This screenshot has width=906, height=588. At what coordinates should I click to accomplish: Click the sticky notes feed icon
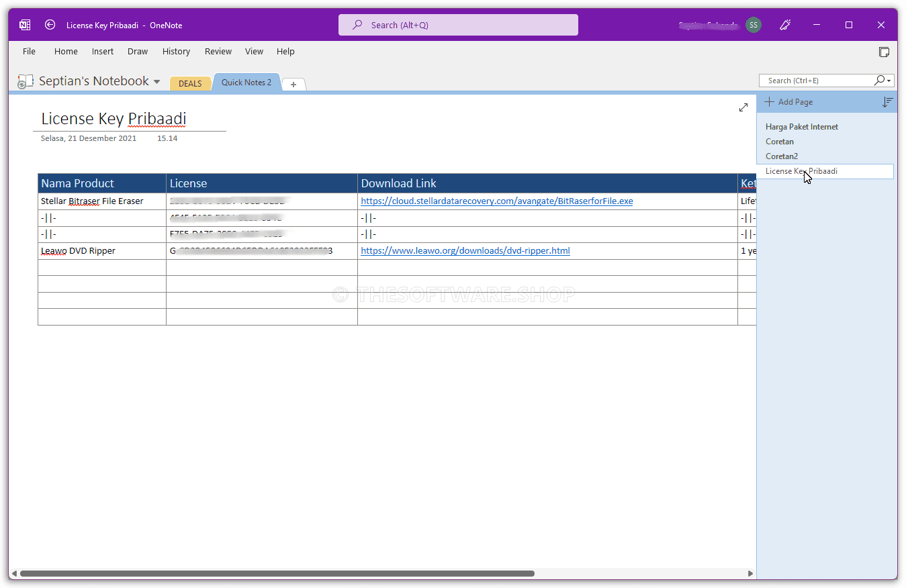(x=884, y=52)
